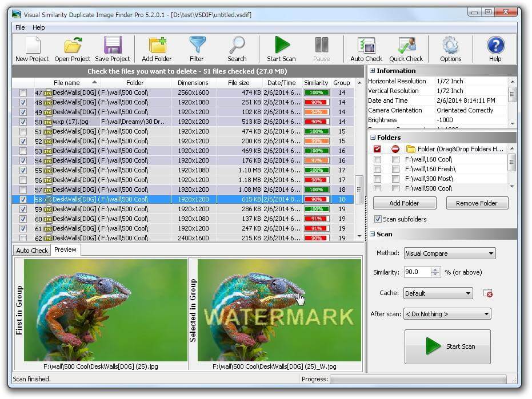
Task: Switch to the Auto Check tab
Action: [x=31, y=250]
